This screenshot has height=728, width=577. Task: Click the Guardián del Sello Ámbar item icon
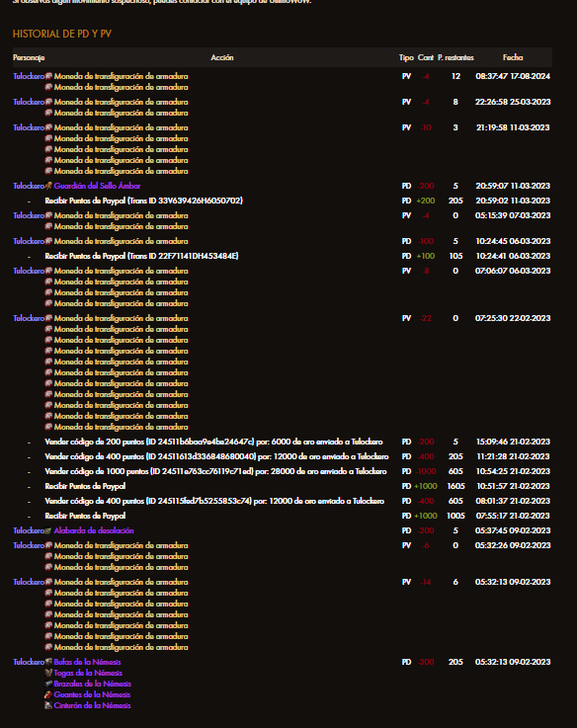click(48, 186)
